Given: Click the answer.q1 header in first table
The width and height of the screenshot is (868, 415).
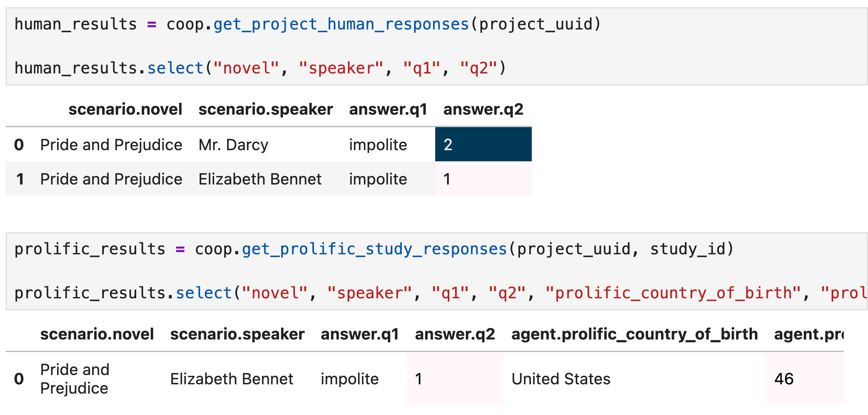Looking at the screenshot, I should pos(388,109).
